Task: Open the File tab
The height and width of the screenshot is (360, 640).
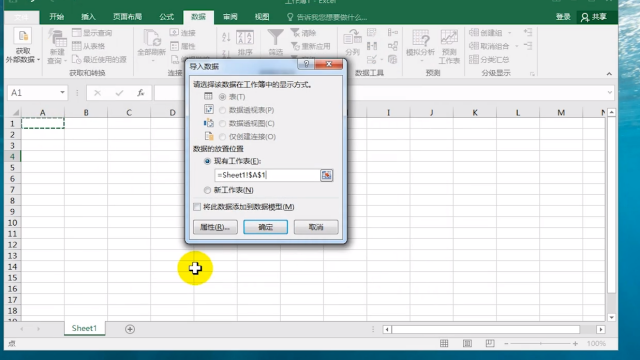Action: 22,17
